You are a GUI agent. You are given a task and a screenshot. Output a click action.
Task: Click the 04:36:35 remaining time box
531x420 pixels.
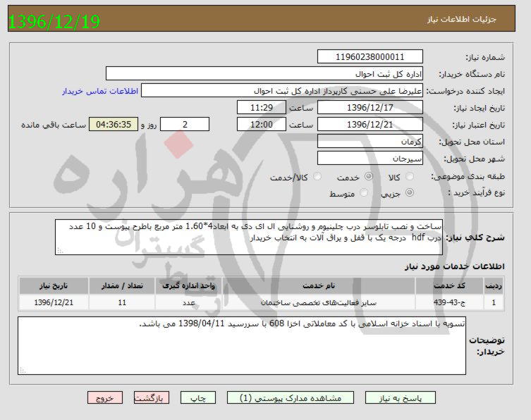[x=115, y=125]
